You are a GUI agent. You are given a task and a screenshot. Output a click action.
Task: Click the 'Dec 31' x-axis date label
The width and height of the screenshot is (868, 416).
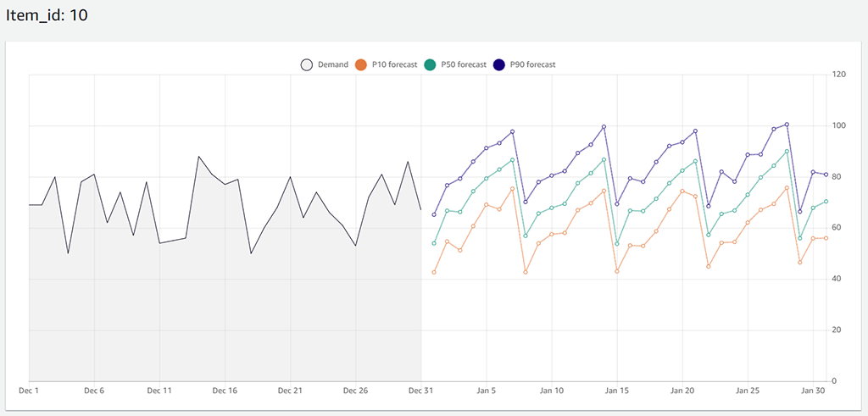421,391
